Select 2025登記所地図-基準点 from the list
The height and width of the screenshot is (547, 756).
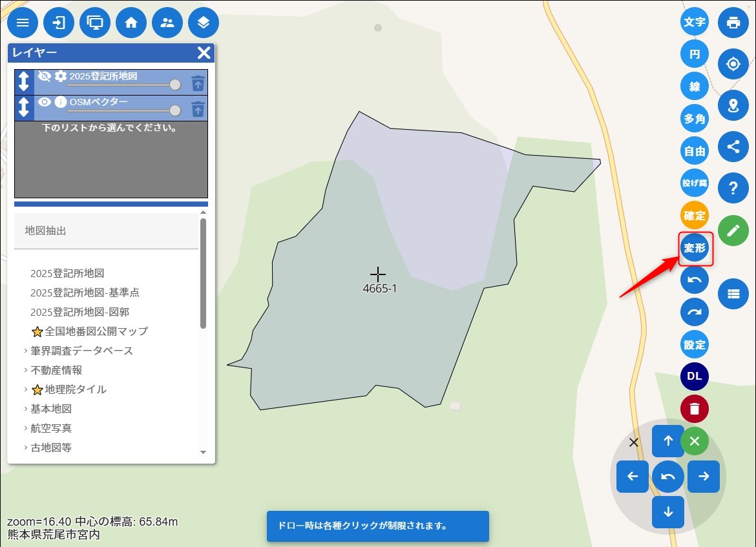[85, 293]
